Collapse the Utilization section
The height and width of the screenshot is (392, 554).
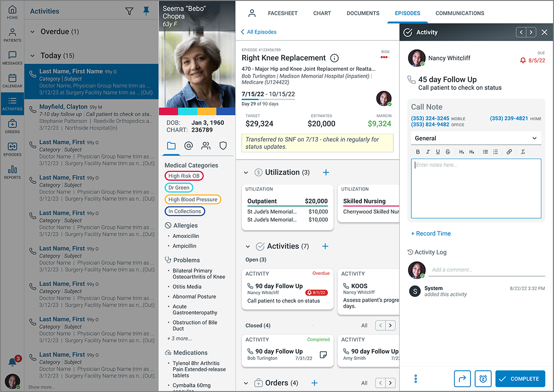pyautogui.click(x=247, y=172)
